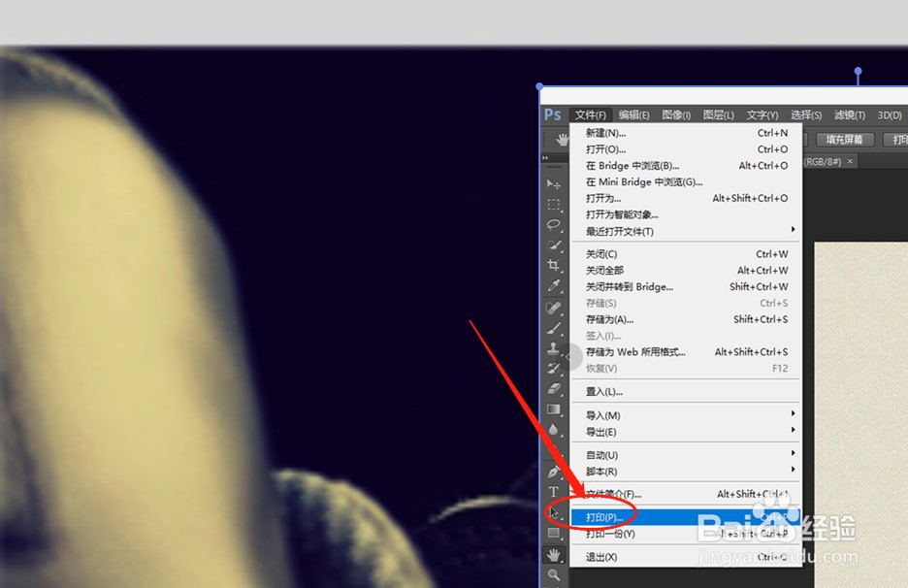Image resolution: width=908 pixels, height=588 pixels.
Task: Expand 导出(E) submenu
Action: click(x=686, y=432)
